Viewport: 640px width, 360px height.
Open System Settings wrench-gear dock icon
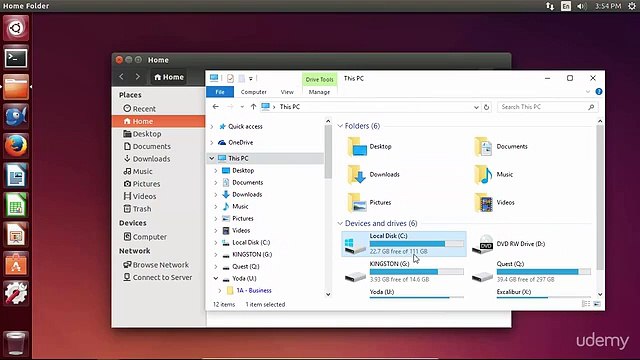[16, 293]
